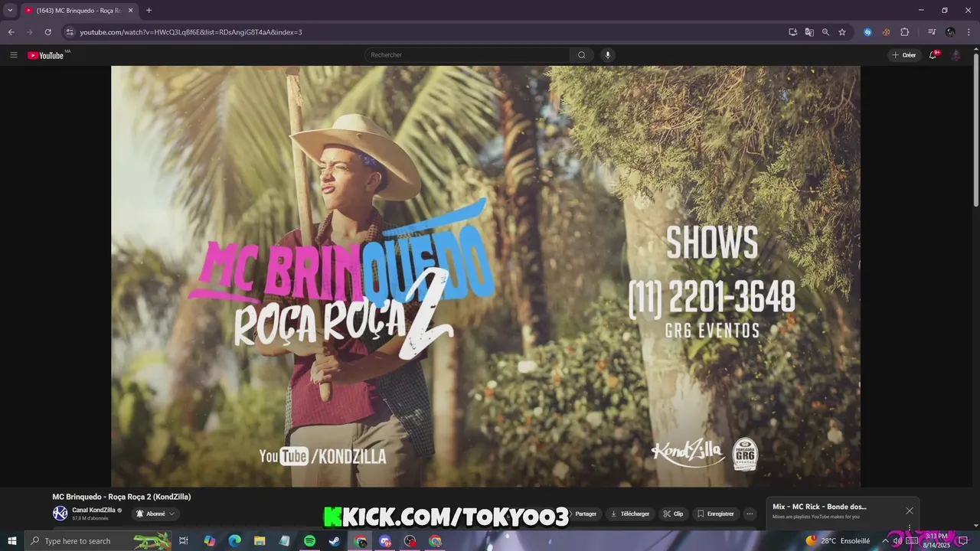
Task: Open the site information icon in the address bar
Action: [x=70, y=32]
